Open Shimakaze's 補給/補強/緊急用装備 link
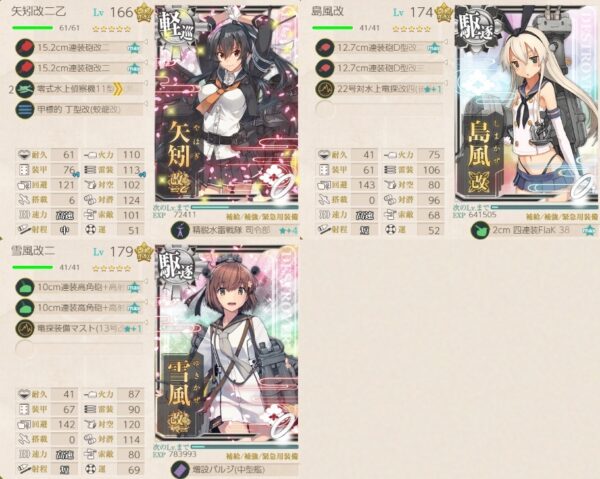Image resolution: width=600 pixels, height=479 pixels. pyautogui.click(x=562, y=217)
